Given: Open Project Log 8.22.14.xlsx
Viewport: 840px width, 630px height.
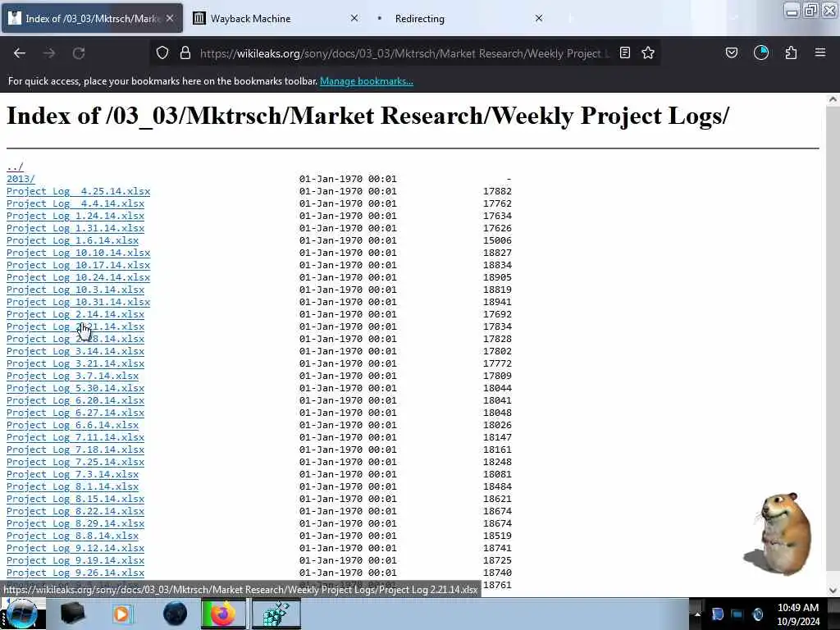Looking at the screenshot, I should click(x=75, y=512).
